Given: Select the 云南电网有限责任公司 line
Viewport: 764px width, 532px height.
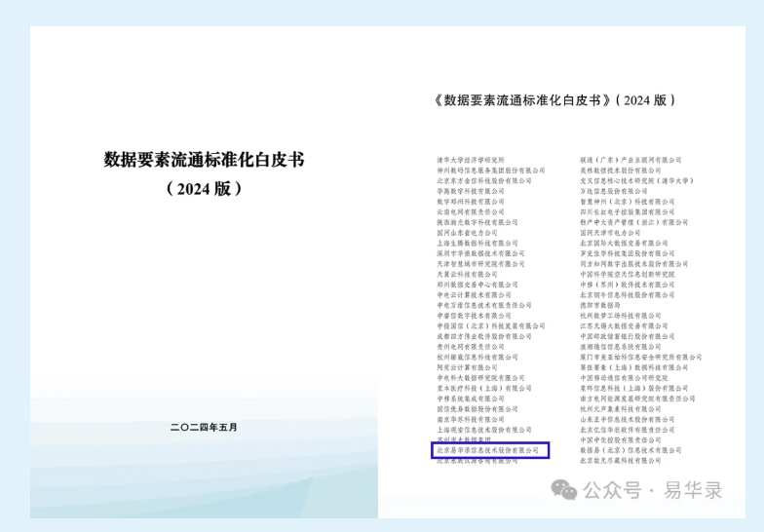Looking at the screenshot, I should click(472, 212).
